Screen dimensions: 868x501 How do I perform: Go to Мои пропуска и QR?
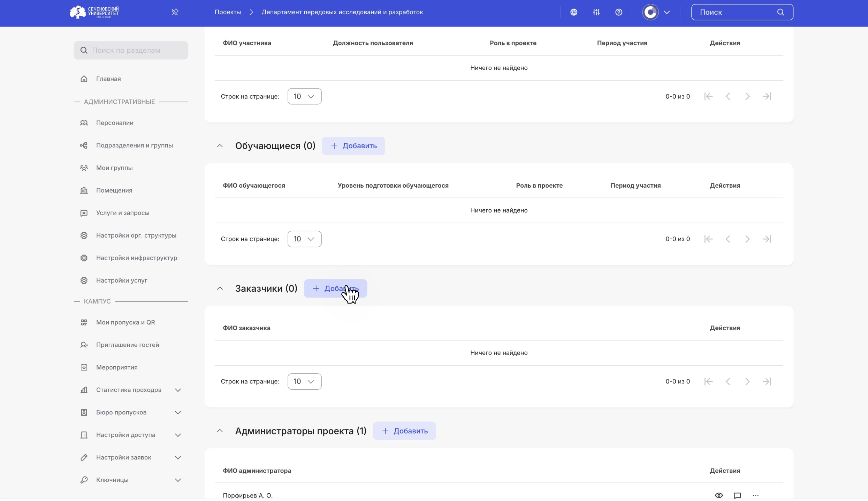pos(125,322)
